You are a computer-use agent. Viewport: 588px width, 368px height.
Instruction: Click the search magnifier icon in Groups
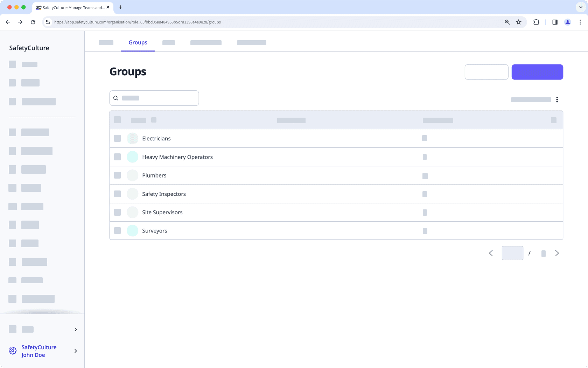pyautogui.click(x=116, y=98)
